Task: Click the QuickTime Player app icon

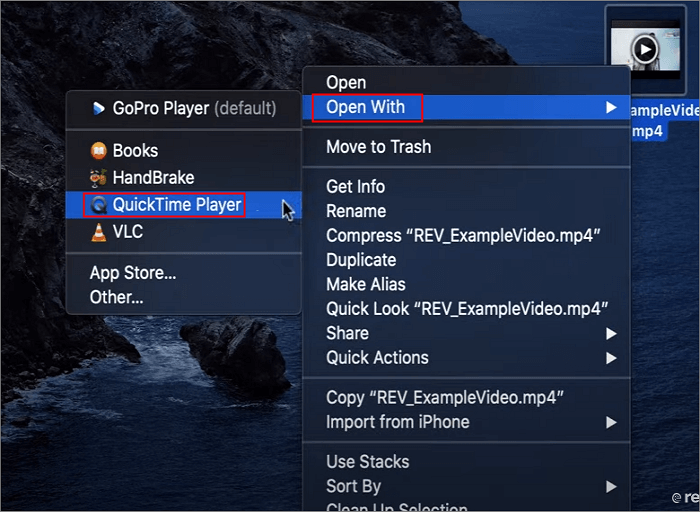Action: (x=99, y=205)
